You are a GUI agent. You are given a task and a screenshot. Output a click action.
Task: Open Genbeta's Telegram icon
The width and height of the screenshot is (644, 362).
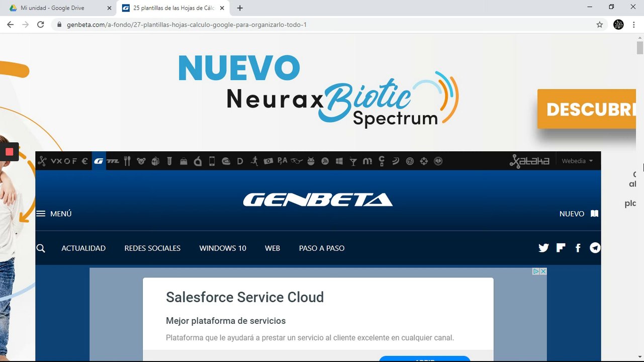coord(595,248)
